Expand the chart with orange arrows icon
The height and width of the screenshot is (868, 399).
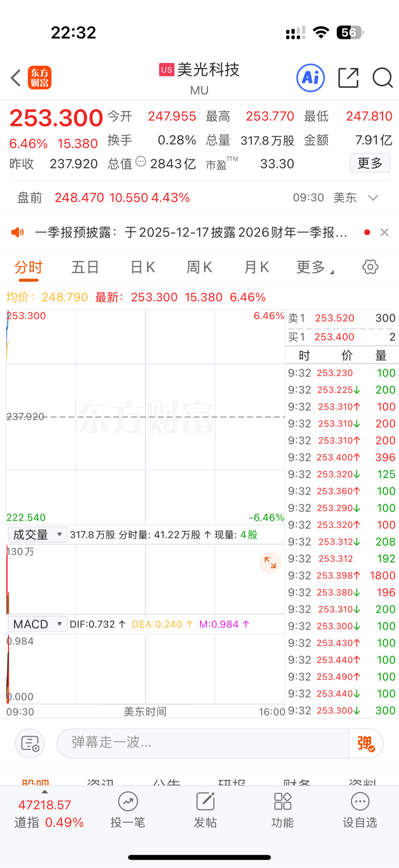(x=270, y=562)
